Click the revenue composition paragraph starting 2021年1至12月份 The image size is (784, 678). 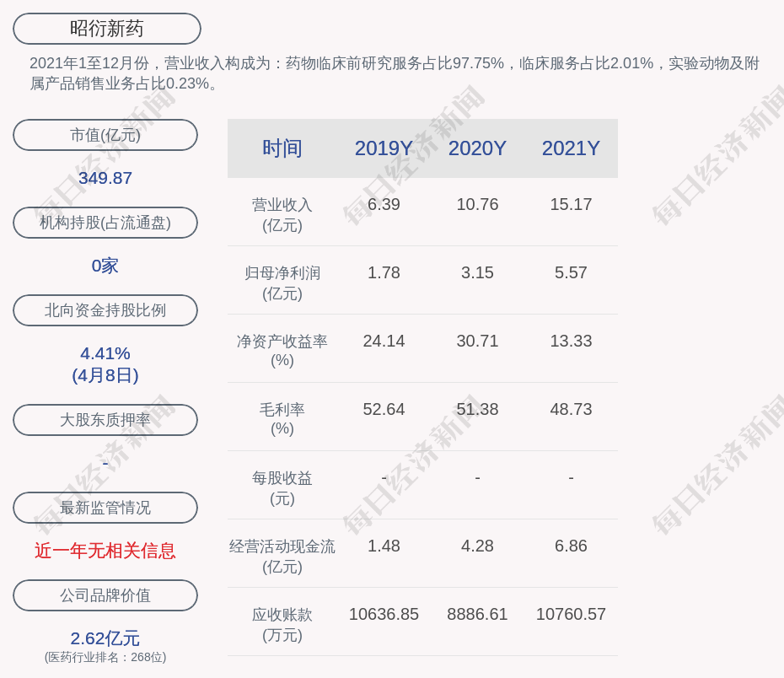(395, 73)
